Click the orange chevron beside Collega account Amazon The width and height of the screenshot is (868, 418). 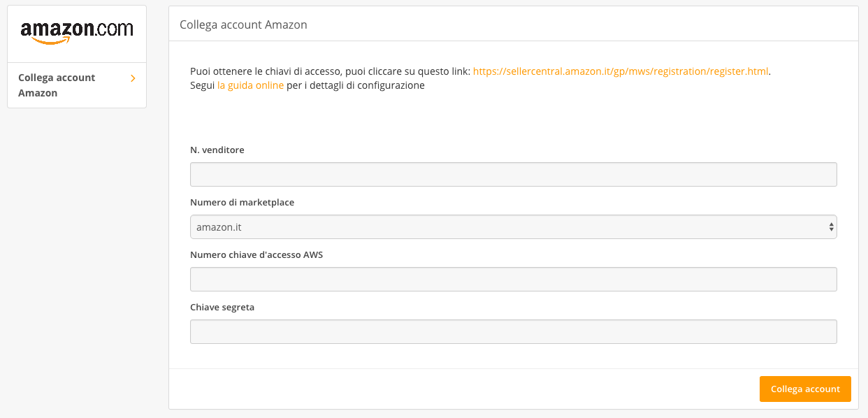[x=133, y=78]
